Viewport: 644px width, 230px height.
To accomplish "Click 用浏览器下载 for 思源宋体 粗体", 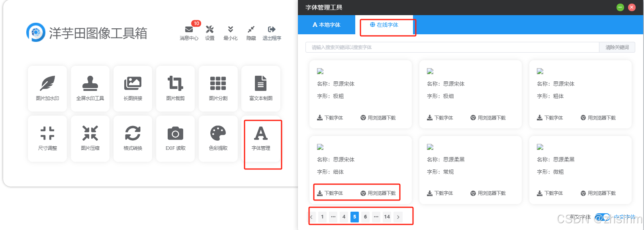I will click(598, 118).
